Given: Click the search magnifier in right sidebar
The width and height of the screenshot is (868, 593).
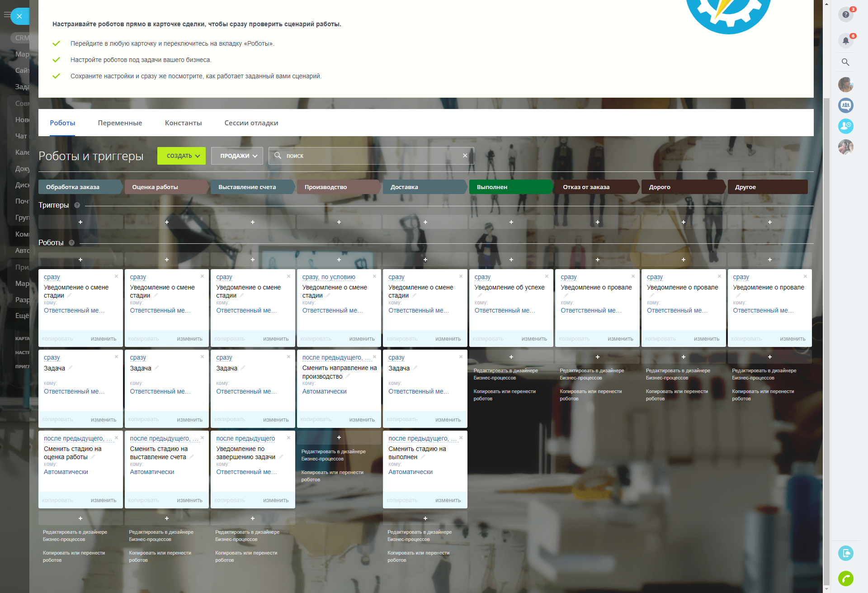Looking at the screenshot, I should pos(845,62).
